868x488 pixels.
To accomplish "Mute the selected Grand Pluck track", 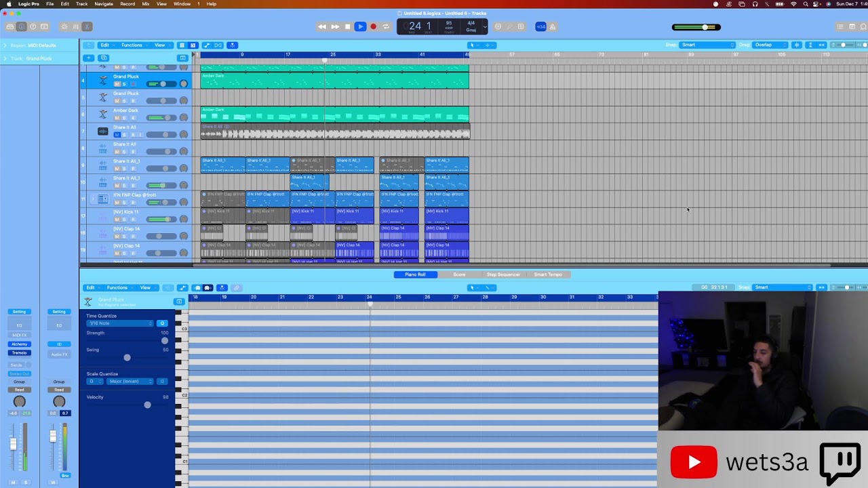I will click(117, 84).
